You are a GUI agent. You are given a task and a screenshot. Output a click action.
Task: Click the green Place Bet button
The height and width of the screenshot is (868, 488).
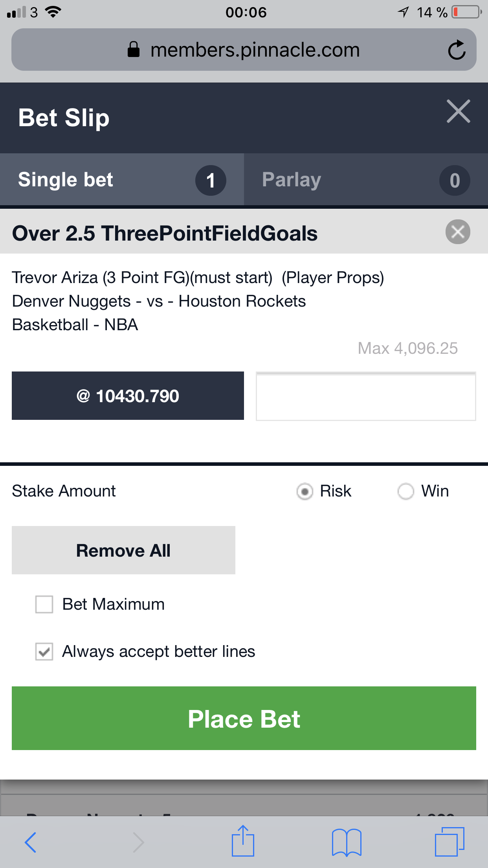pos(244,718)
